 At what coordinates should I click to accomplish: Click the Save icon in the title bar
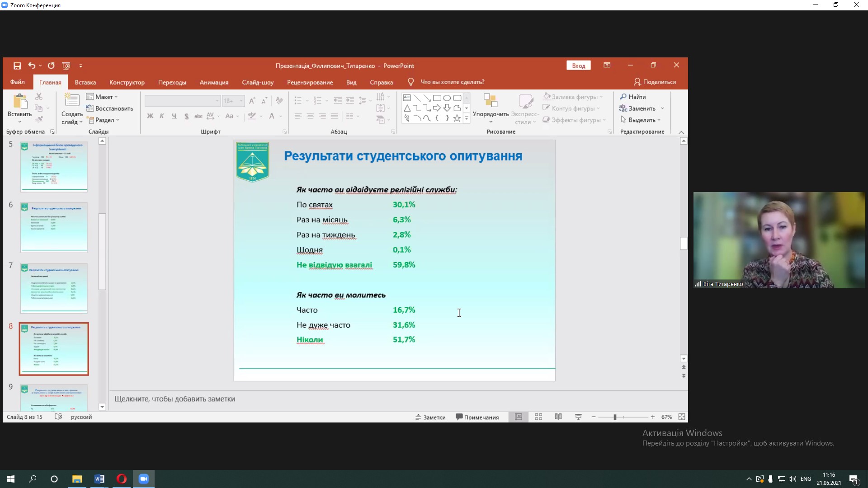click(17, 66)
